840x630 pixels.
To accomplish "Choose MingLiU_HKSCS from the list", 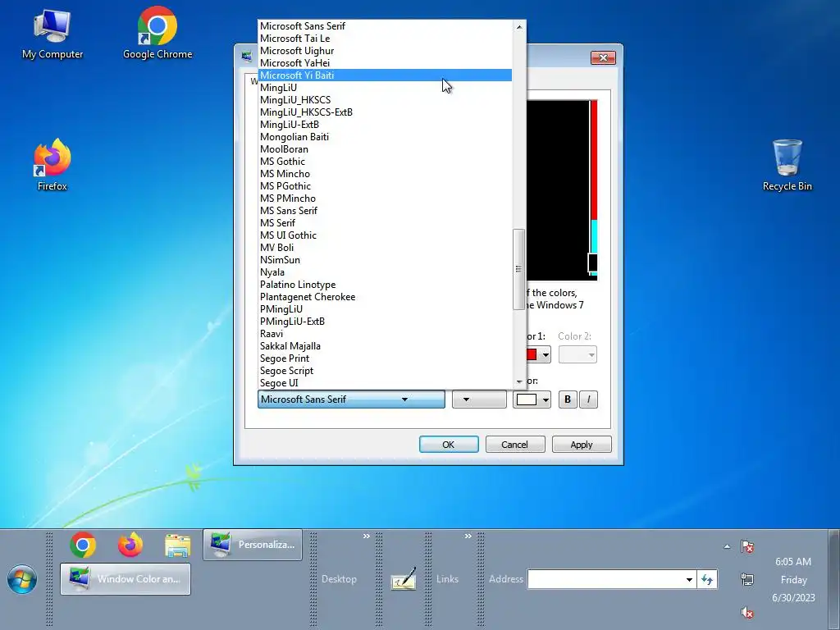I will pos(385,99).
